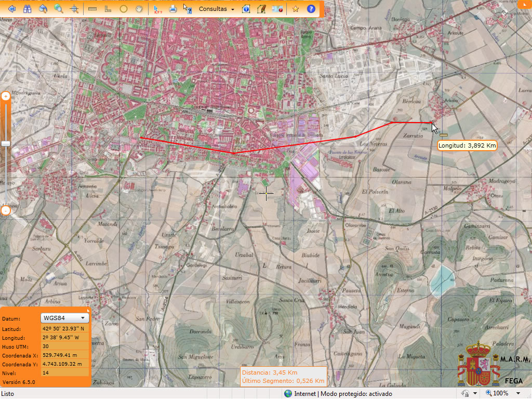Click the Coordenada X value field
Image resolution: width=532 pixels, height=399 pixels.
pyautogui.click(x=64, y=355)
